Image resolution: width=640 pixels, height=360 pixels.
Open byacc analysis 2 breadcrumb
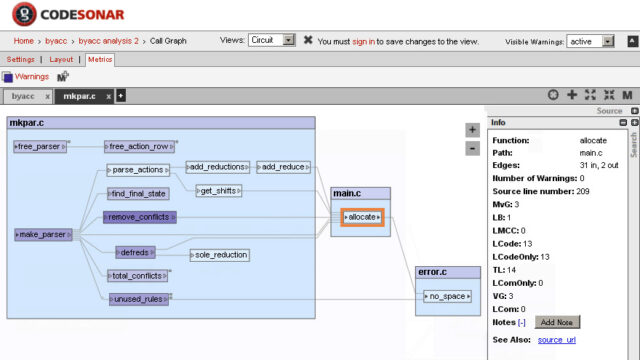[109, 41]
